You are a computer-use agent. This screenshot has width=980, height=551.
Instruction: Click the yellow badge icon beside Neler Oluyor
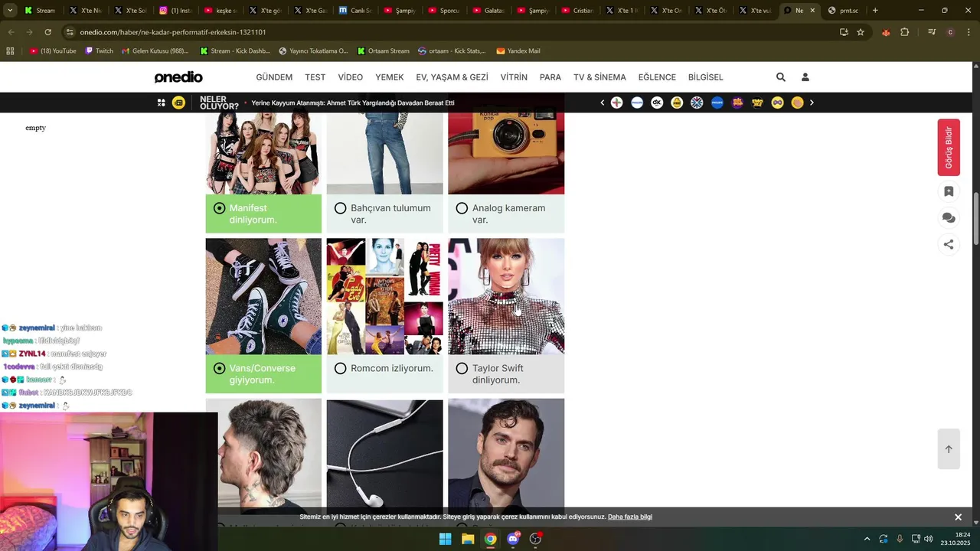click(178, 103)
